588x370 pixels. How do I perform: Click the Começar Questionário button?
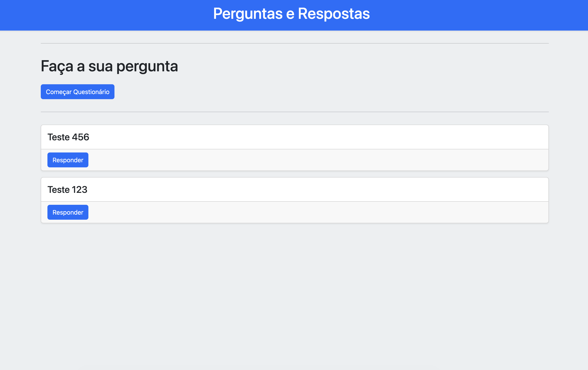tap(77, 92)
